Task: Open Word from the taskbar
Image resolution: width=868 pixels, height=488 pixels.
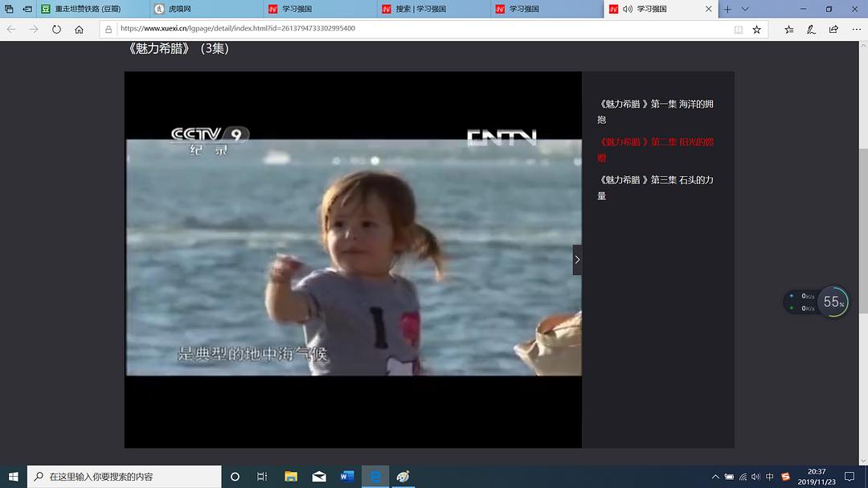Action: tap(347, 477)
